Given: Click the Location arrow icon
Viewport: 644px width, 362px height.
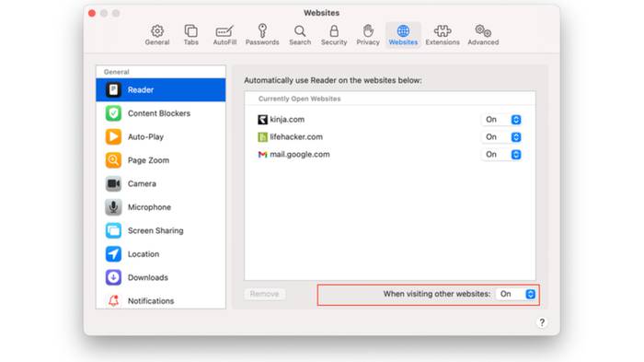Looking at the screenshot, I should 113,254.
